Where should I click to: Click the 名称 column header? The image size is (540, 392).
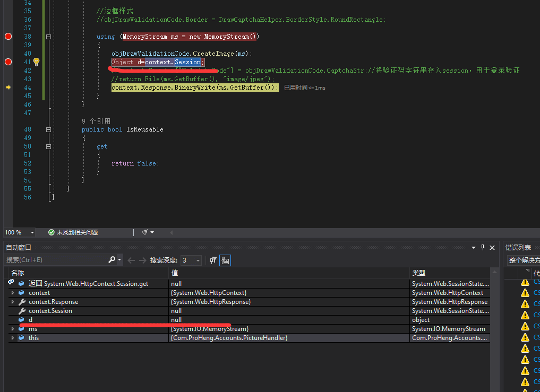click(18, 273)
